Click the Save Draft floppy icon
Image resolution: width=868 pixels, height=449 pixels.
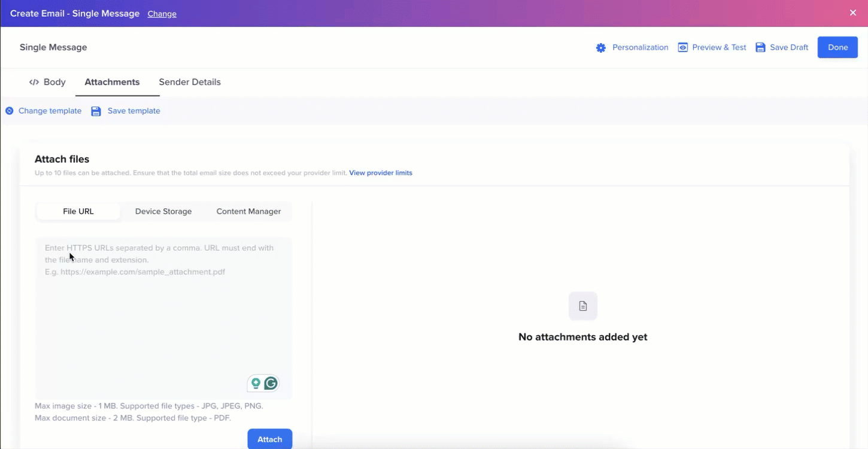click(760, 47)
